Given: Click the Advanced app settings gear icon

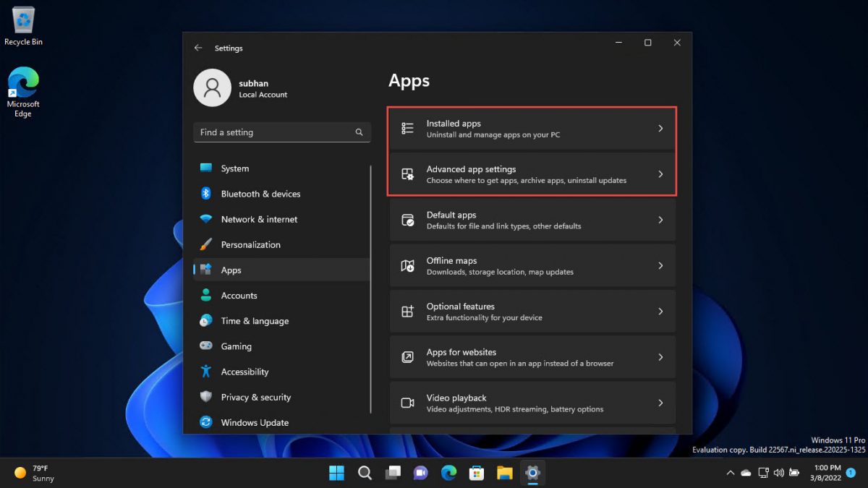Looking at the screenshot, I should click(x=408, y=174).
